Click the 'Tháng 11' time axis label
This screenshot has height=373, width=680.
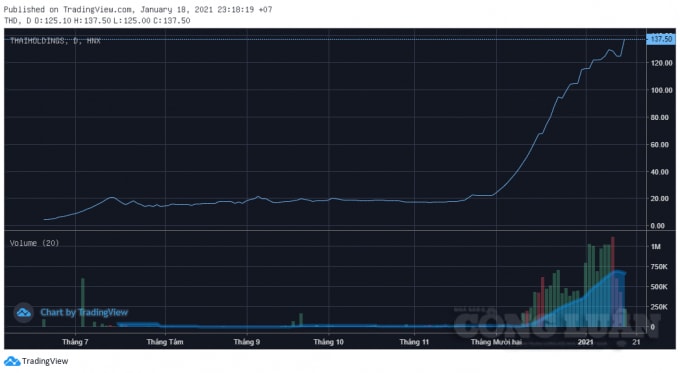[414, 342]
